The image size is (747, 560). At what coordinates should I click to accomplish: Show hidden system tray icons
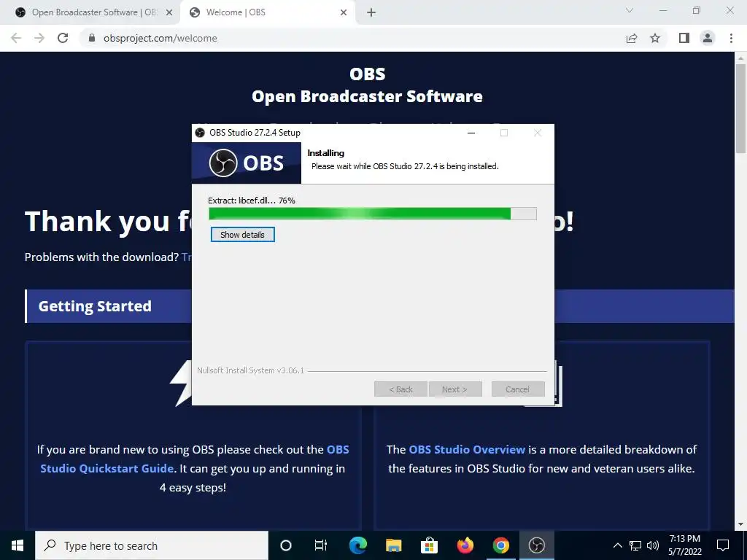point(617,545)
